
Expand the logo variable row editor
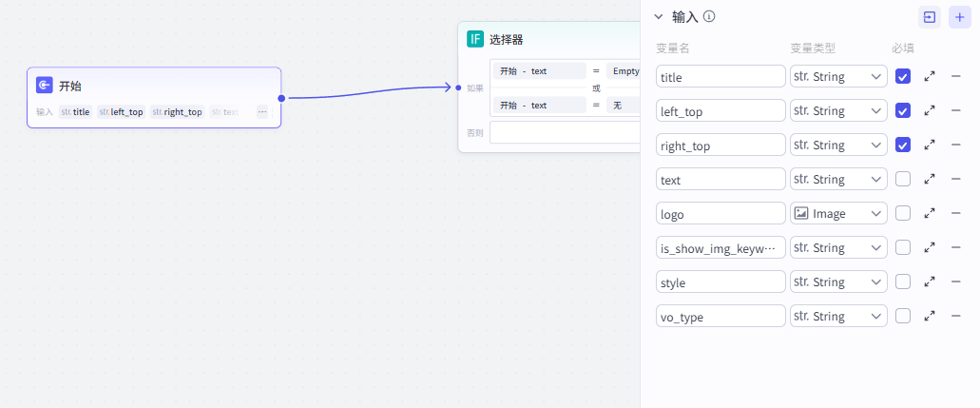(x=930, y=214)
